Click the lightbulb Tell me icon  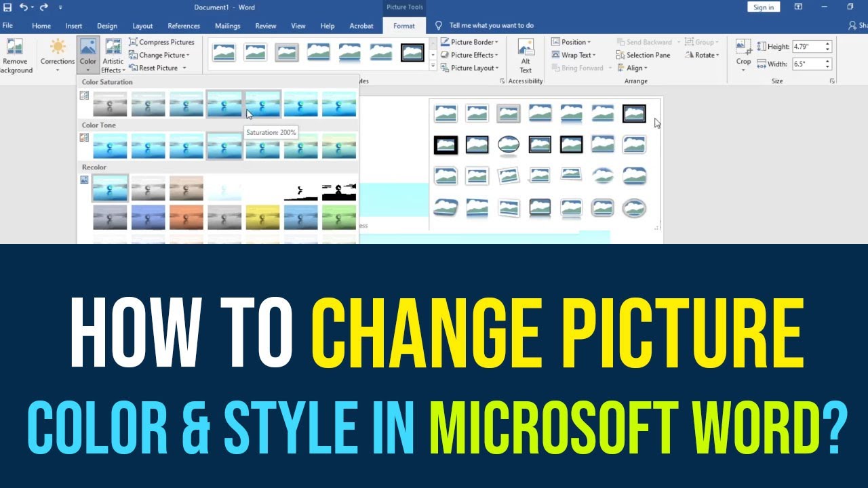coord(439,25)
